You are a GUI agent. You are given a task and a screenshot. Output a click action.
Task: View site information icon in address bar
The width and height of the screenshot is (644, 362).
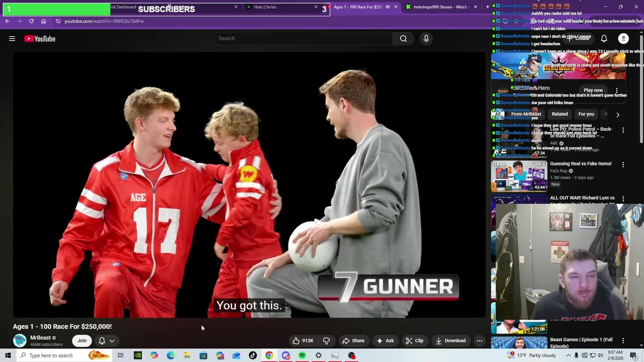tap(58, 21)
